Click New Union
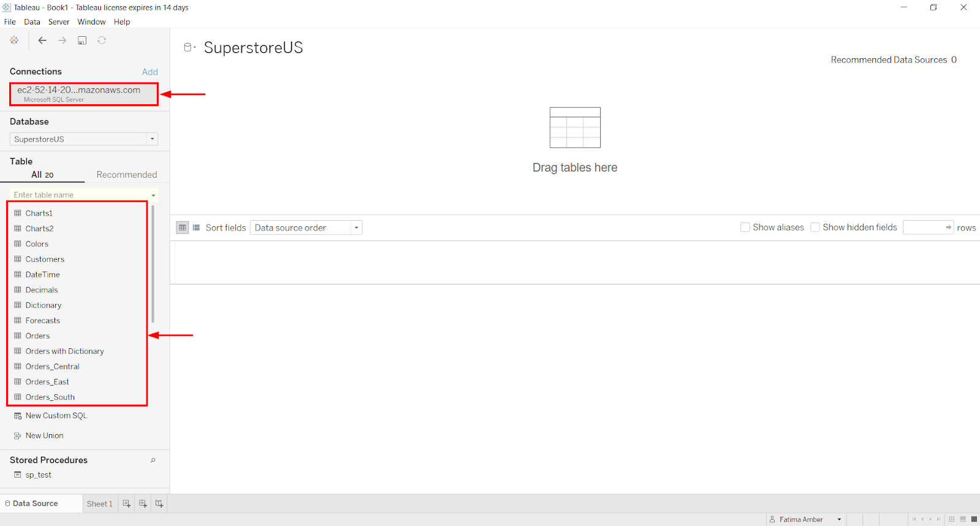 pos(44,436)
